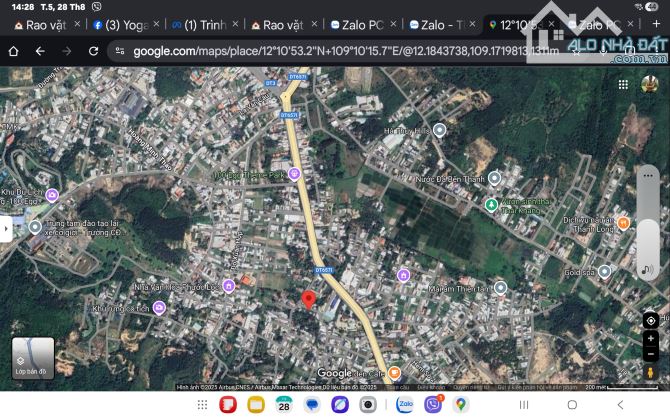Go back to previous page in browser
Viewport: 670px width, 418px height.
[39, 50]
